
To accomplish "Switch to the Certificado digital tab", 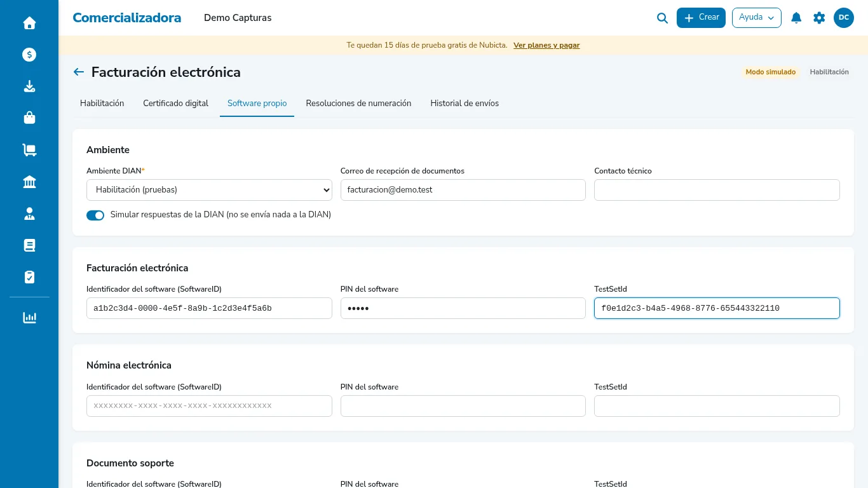I will click(x=175, y=104).
